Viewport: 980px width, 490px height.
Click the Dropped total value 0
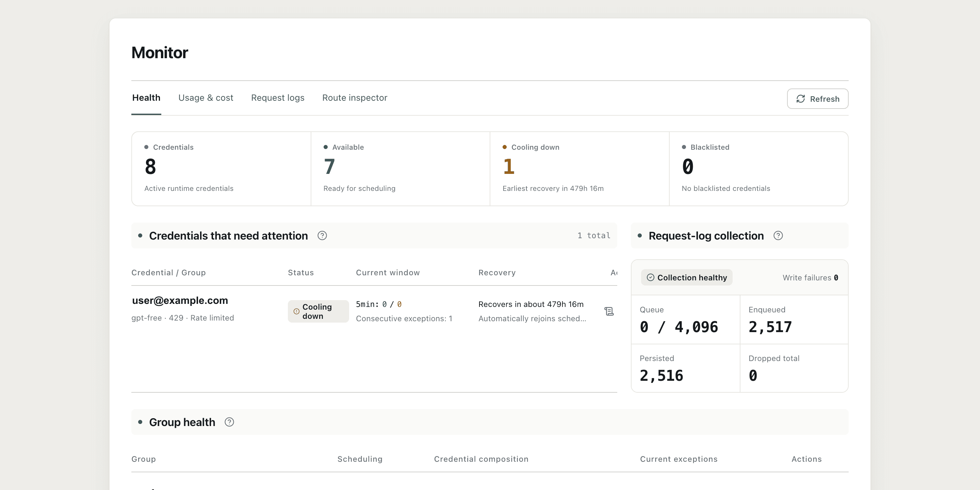tap(753, 375)
